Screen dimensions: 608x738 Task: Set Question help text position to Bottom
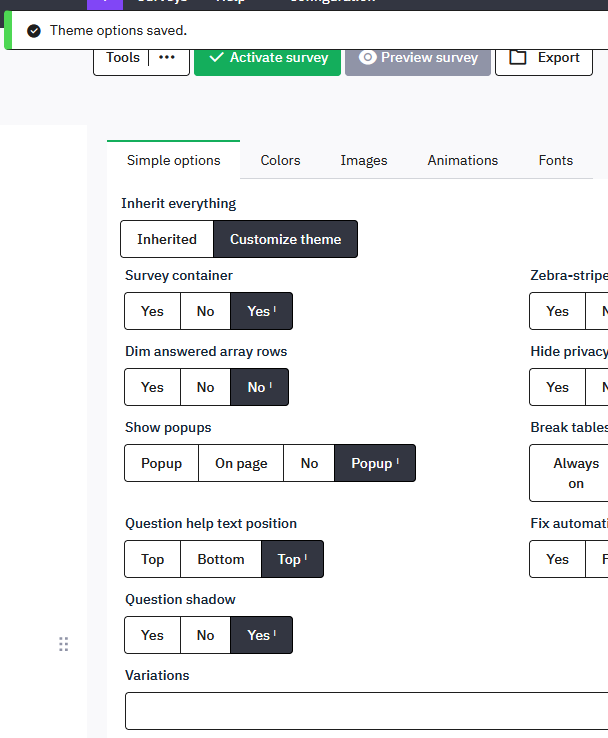point(221,559)
